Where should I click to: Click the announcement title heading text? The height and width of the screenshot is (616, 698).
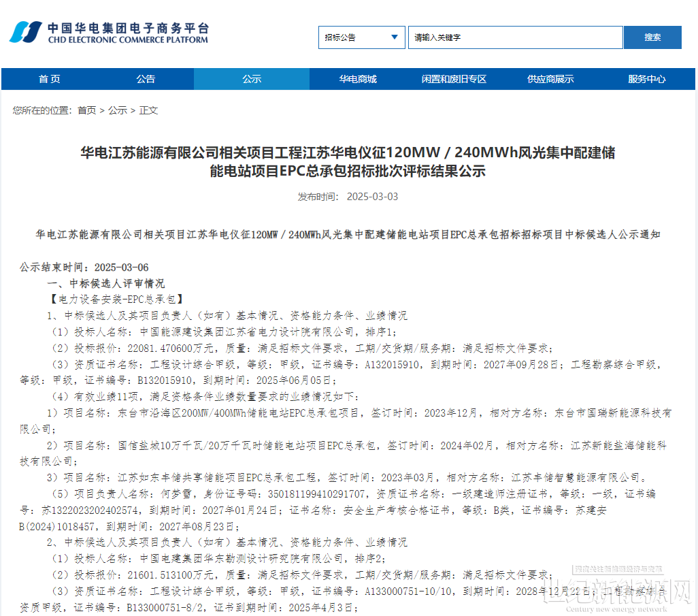coord(348,162)
